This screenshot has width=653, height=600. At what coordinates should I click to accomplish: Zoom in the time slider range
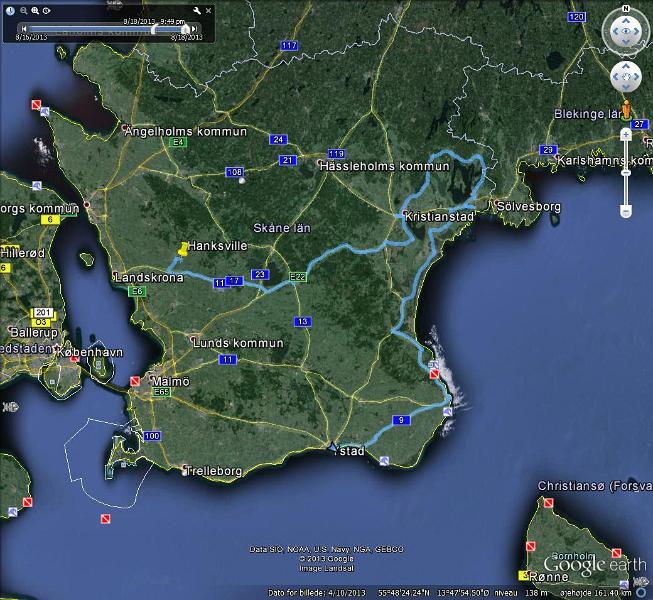click(35, 11)
